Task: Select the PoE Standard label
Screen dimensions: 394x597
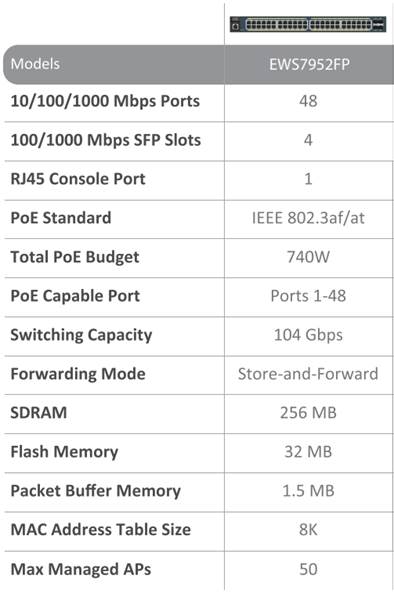Action: pyautogui.click(x=61, y=218)
